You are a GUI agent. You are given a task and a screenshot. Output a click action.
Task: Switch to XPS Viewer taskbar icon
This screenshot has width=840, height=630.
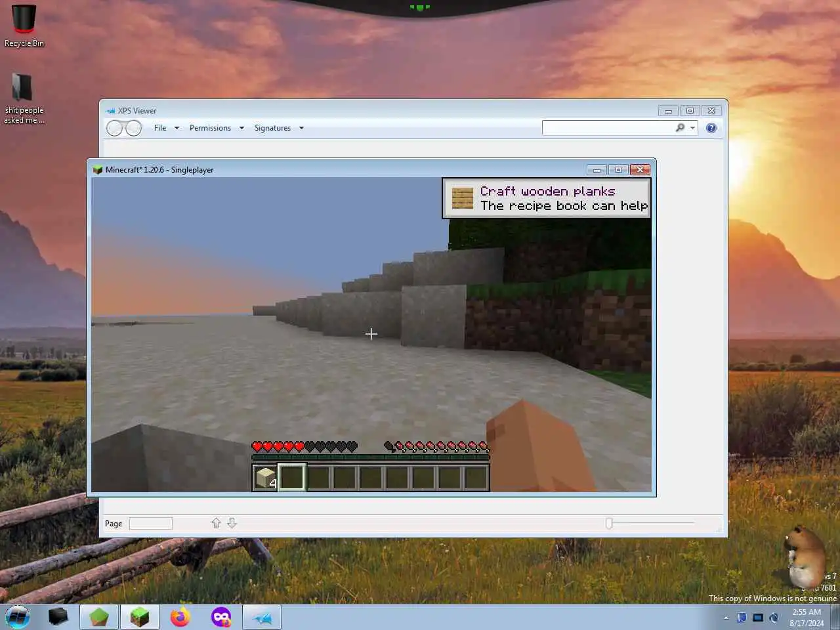click(x=262, y=617)
